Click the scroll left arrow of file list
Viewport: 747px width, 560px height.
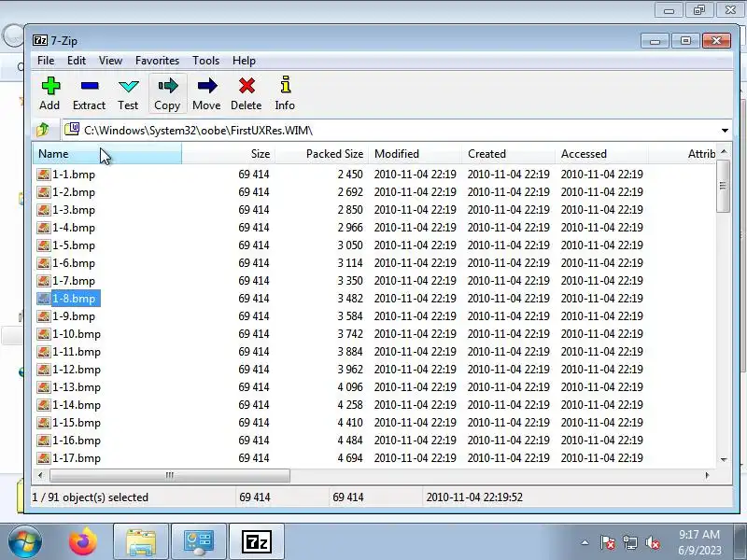pos(40,475)
